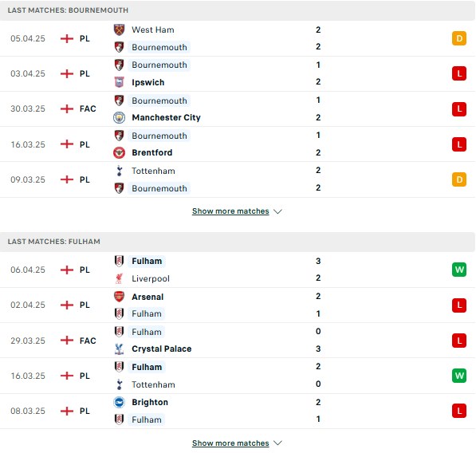Click the green W badge for Fulham vs Liverpool
The height and width of the screenshot is (453, 476).
click(x=459, y=270)
